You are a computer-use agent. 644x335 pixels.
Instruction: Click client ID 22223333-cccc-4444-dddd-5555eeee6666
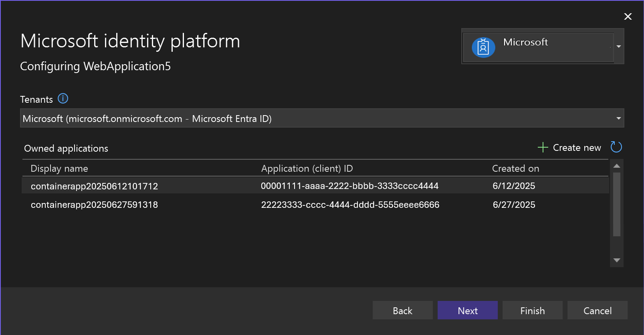coord(350,205)
